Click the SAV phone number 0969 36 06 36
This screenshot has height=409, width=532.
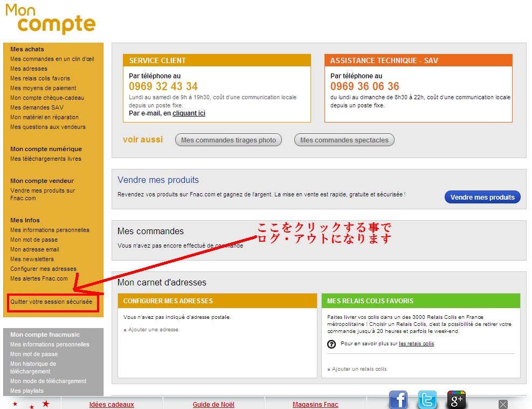pyautogui.click(x=365, y=86)
